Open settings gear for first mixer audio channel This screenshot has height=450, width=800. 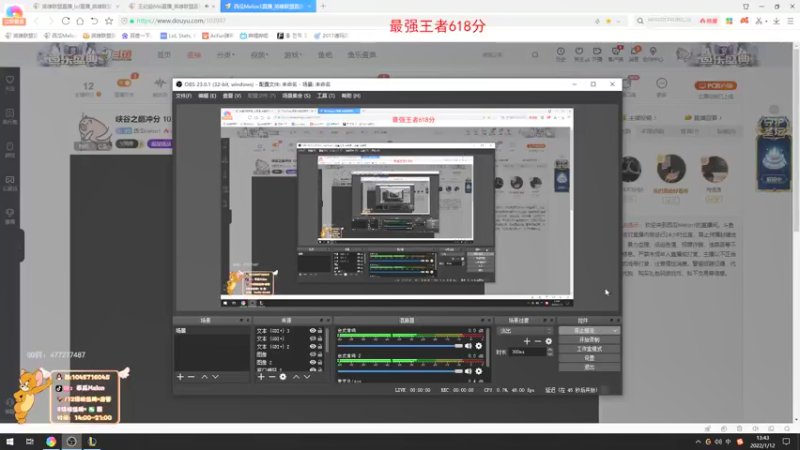[479, 346]
